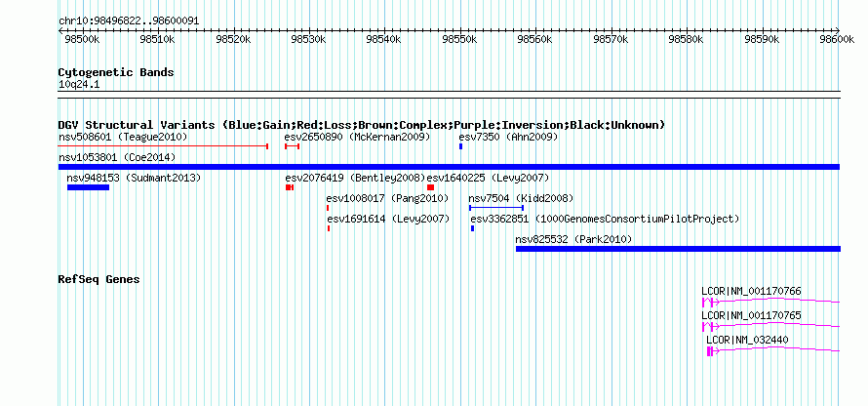Click the 98520k ruler tick label
The image size is (868, 406).
tap(233, 39)
